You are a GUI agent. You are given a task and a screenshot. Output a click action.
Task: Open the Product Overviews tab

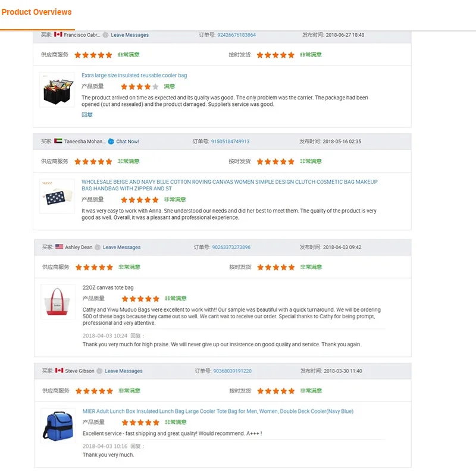click(x=36, y=12)
